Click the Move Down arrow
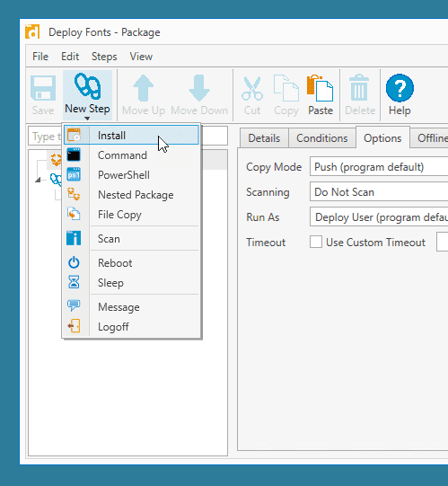Image resolution: width=448 pixels, height=486 pixels. pos(199,88)
